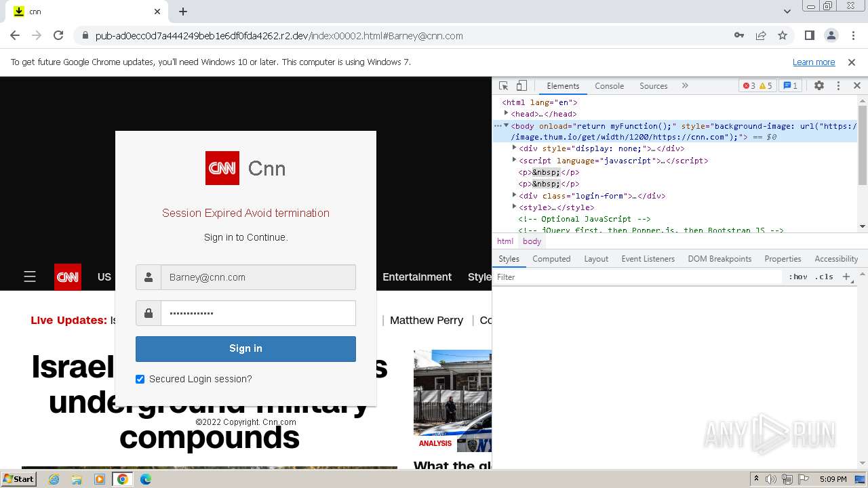Click the password input field
The height and width of the screenshot is (488, 868).
(x=258, y=313)
